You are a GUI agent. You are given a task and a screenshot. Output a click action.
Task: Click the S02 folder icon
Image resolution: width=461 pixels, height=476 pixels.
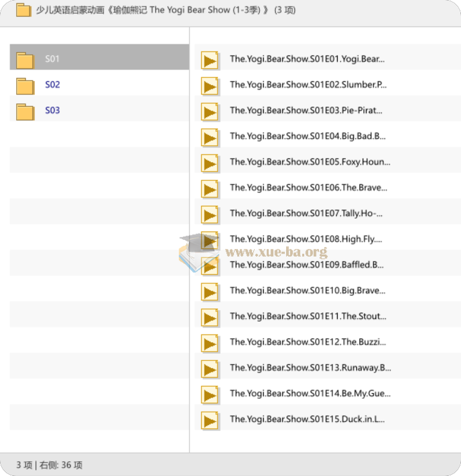[x=25, y=86]
